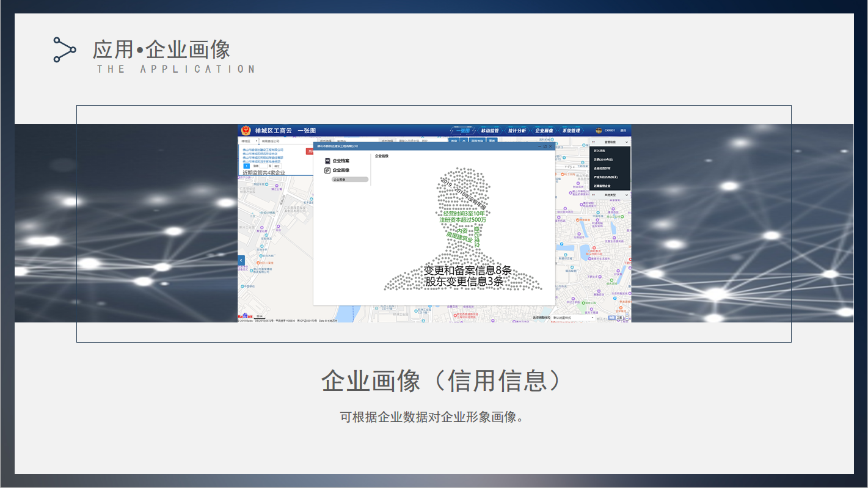Open second company link in results list
Viewport: 868px width, 488px height.
pyautogui.click(x=260, y=153)
